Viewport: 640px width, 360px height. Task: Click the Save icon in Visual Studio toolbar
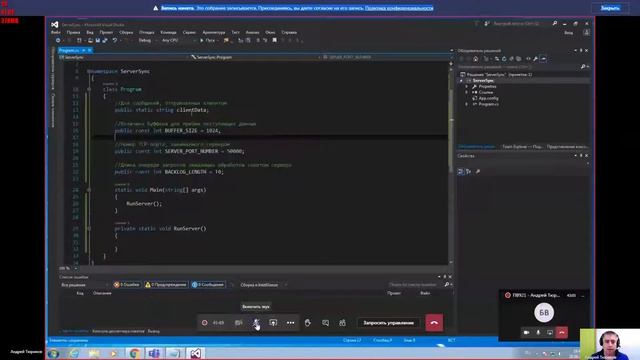(98, 40)
